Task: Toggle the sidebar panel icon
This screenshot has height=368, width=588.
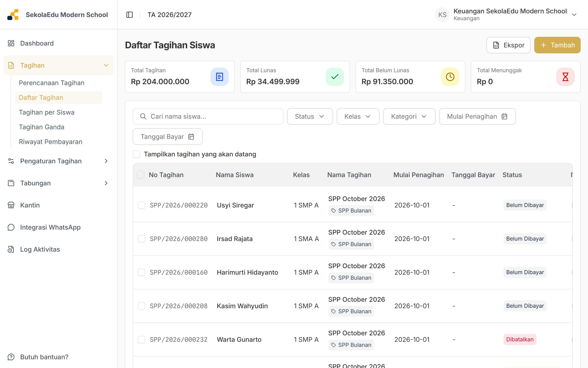Action: (130, 15)
